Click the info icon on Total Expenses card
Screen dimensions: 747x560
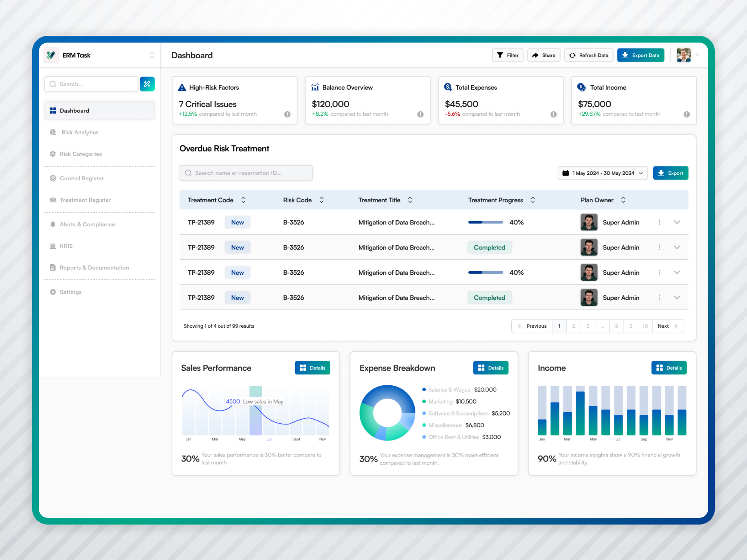pos(554,115)
